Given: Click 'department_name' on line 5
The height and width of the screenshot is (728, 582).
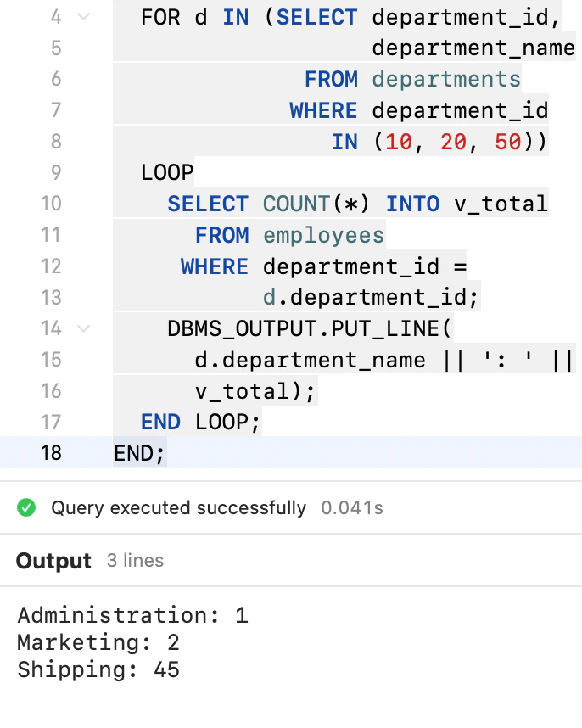Looking at the screenshot, I should [x=473, y=48].
